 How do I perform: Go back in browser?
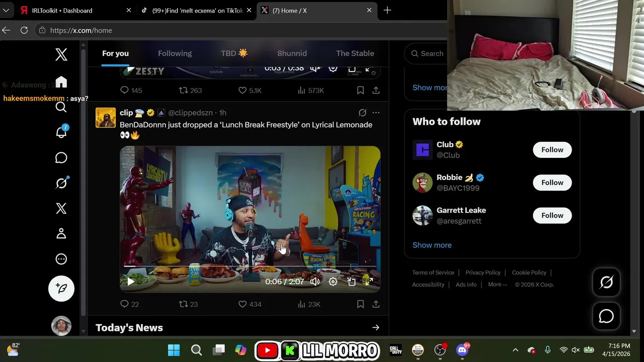(x=6, y=30)
